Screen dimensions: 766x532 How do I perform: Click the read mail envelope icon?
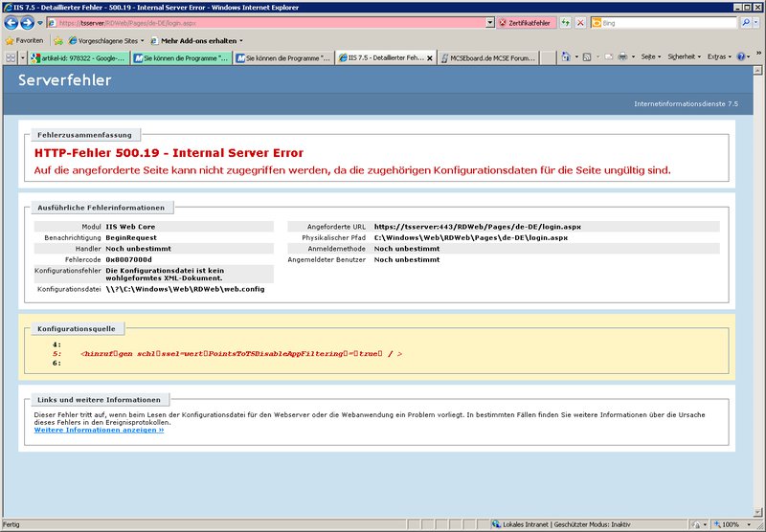point(608,57)
